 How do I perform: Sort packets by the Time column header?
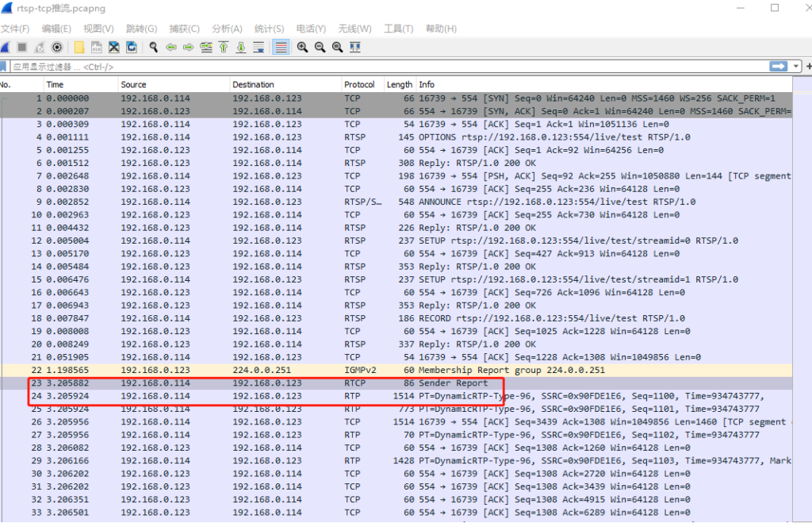pyautogui.click(x=80, y=84)
